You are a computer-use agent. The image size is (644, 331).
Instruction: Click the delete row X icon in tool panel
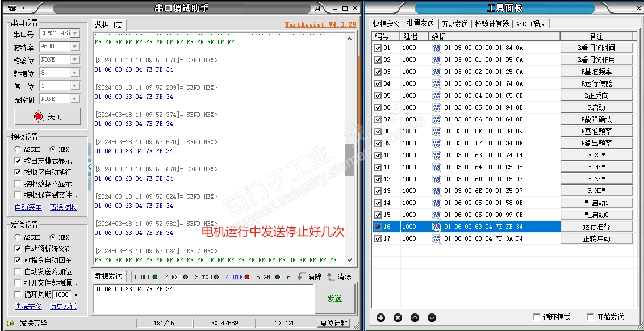pos(398,317)
